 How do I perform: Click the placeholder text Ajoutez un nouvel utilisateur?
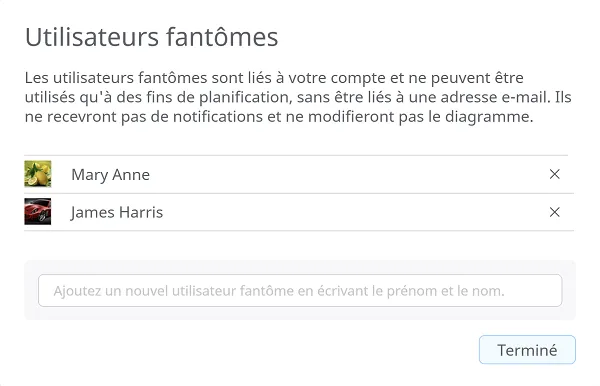(x=144, y=291)
